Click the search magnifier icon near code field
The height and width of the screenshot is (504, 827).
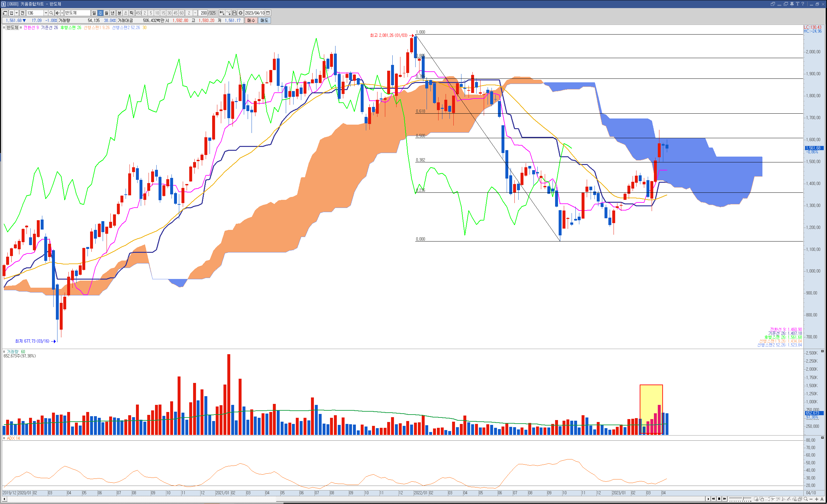click(x=51, y=13)
